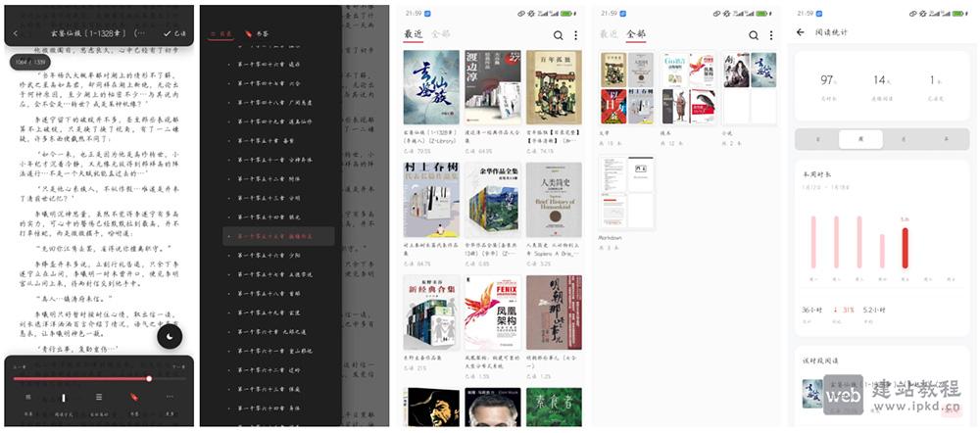The height and width of the screenshot is (433, 980).
Task: Switch to 全部 tab on the 最近 library screen
Action: pos(441,34)
